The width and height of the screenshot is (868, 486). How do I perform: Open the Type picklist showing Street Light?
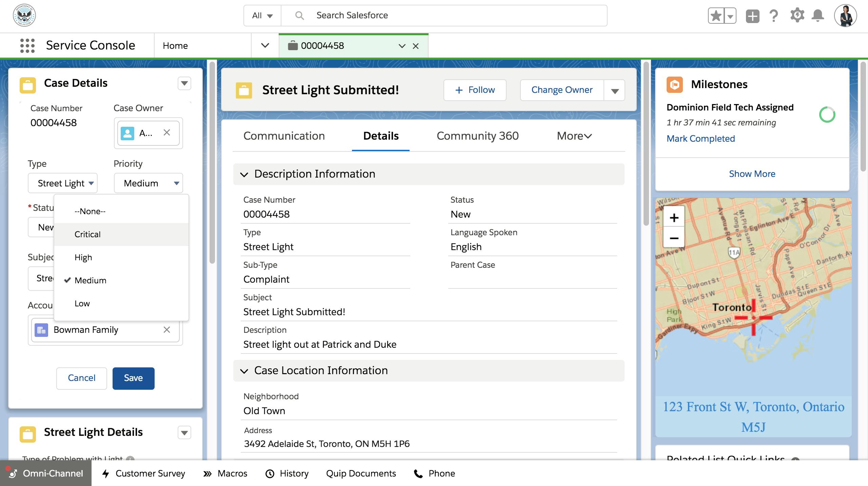tap(63, 183)
